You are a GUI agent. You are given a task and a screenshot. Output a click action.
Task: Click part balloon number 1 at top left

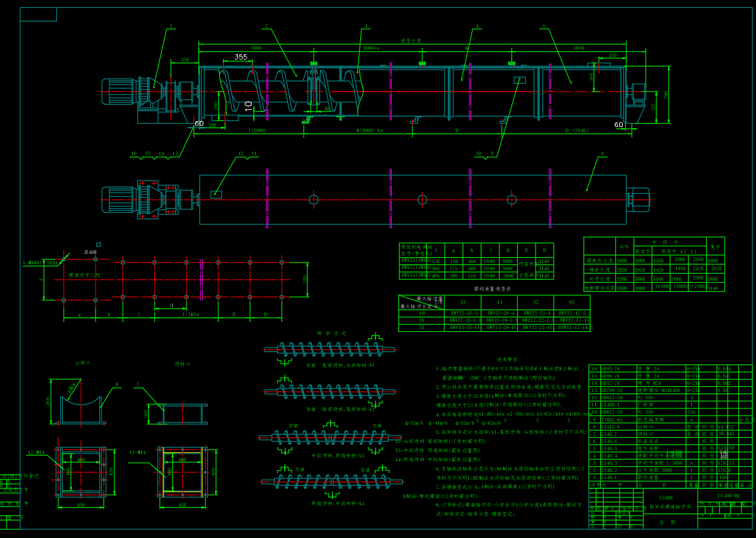coord(171,27)
